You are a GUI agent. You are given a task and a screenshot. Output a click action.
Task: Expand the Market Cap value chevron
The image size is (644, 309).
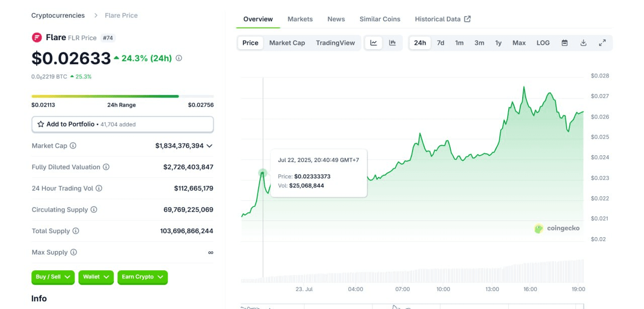(x=209, y=146)
